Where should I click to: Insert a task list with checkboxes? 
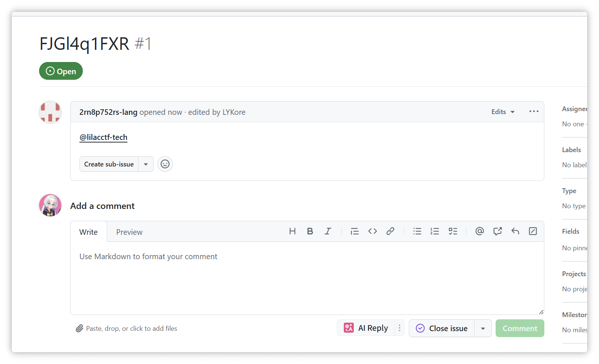[x=453, y=231]
